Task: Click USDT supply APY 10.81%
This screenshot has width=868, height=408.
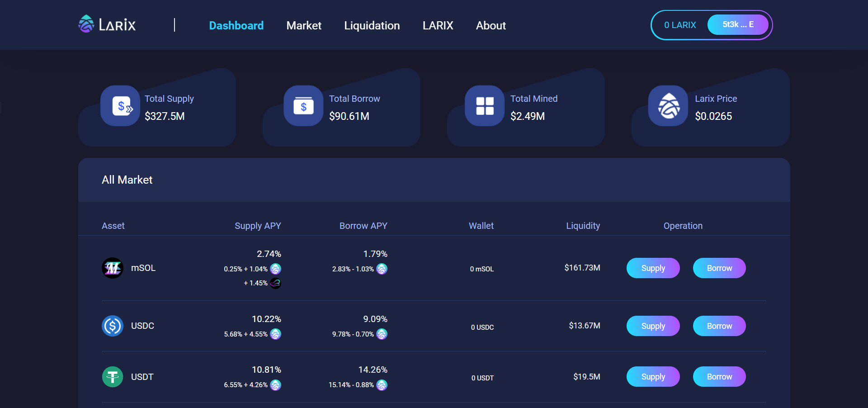Action: point(266,370)
